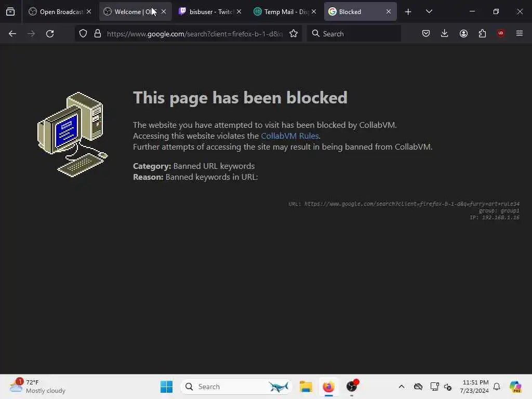Restore down the Firefox window
Viewport: 532px width, 399px height.
point(496,11)
